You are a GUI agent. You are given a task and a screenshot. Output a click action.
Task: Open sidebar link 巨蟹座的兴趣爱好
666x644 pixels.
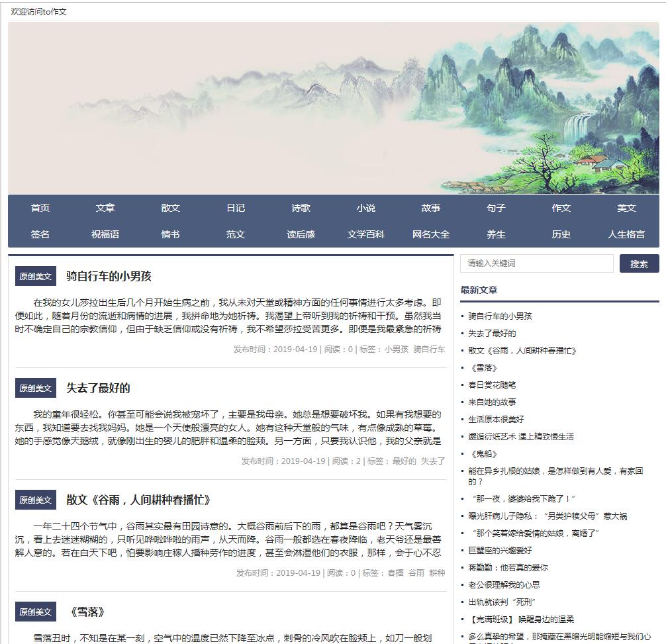pos(500,551)
